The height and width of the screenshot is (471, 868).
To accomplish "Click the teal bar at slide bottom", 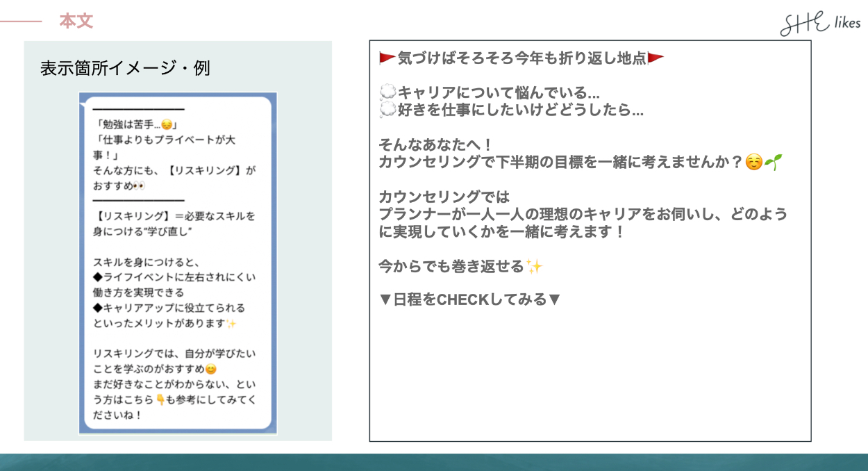I will click(434, 462).
